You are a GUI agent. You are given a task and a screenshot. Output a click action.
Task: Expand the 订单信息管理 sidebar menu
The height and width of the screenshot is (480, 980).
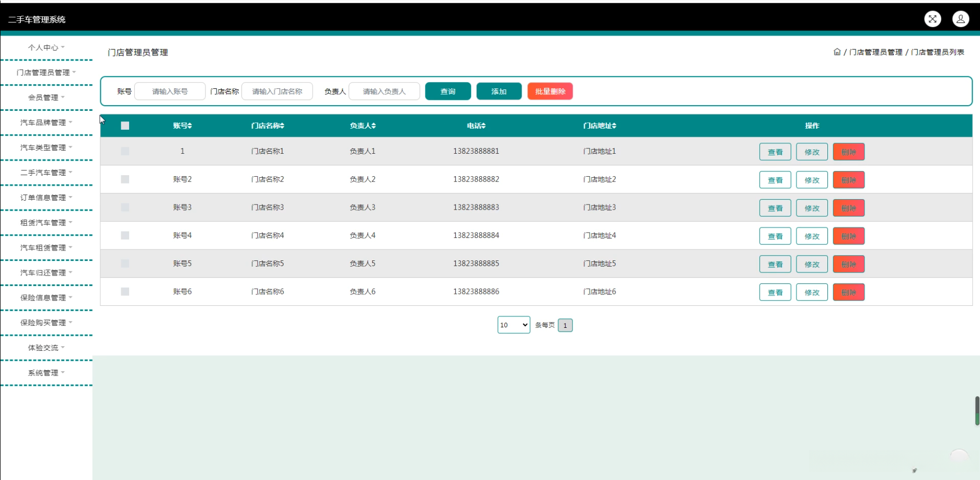pyautogui.click(x=47, y=198)
